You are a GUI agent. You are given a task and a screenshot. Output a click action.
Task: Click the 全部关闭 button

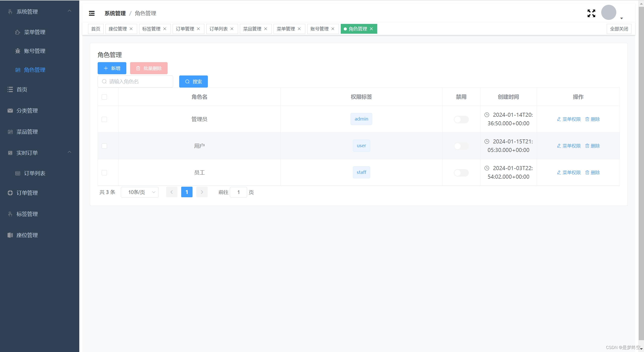619,29
